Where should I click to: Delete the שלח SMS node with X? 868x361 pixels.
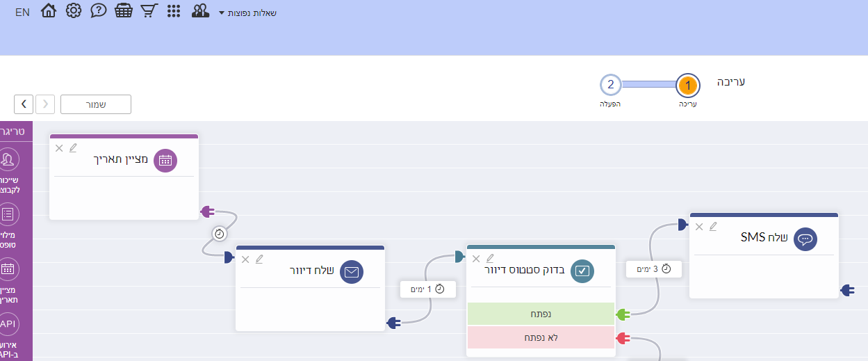[x=699, y=227]
